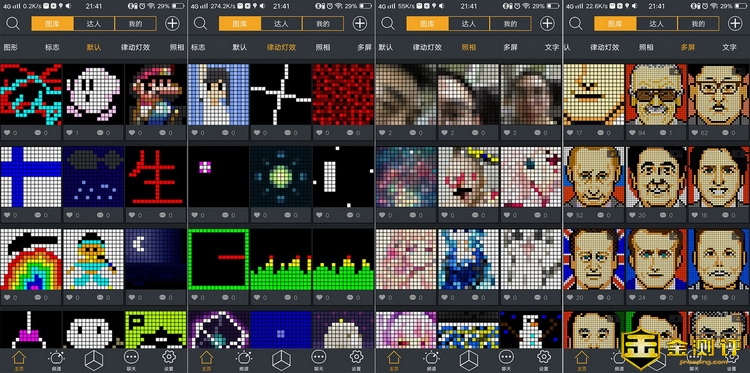Like the rainbow pixel art
Image resolution: width=750 pixels, height=373 pixels.
[x=7, y=297]
